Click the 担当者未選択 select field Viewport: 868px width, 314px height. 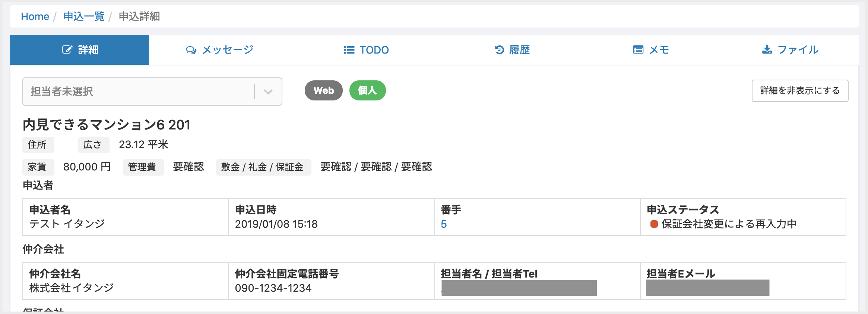152,92
